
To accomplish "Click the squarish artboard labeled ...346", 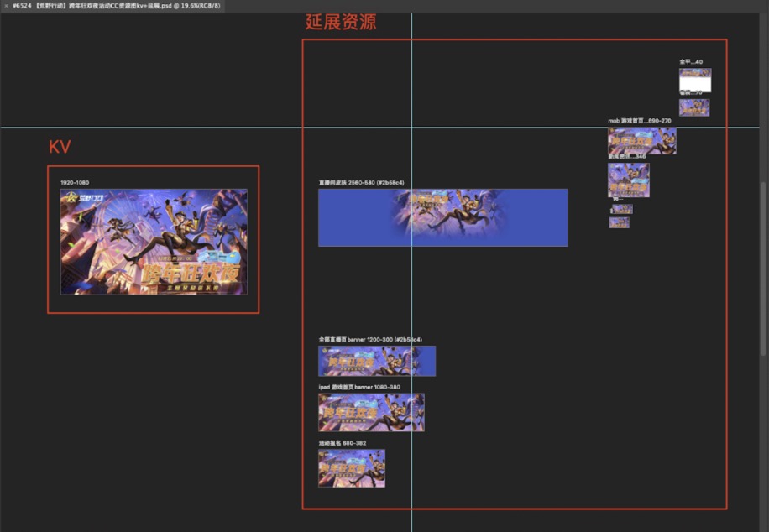I will [x=629, y=180].
